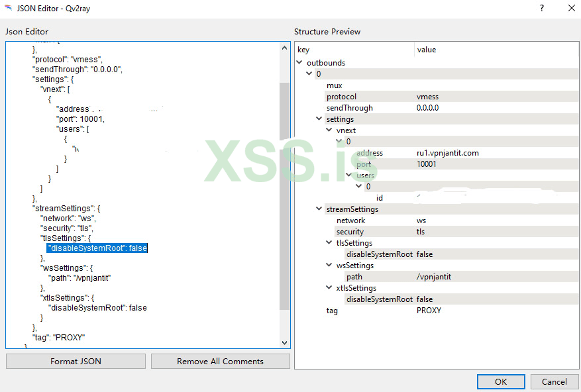Collapse the vnext tree node

(329, 130)
